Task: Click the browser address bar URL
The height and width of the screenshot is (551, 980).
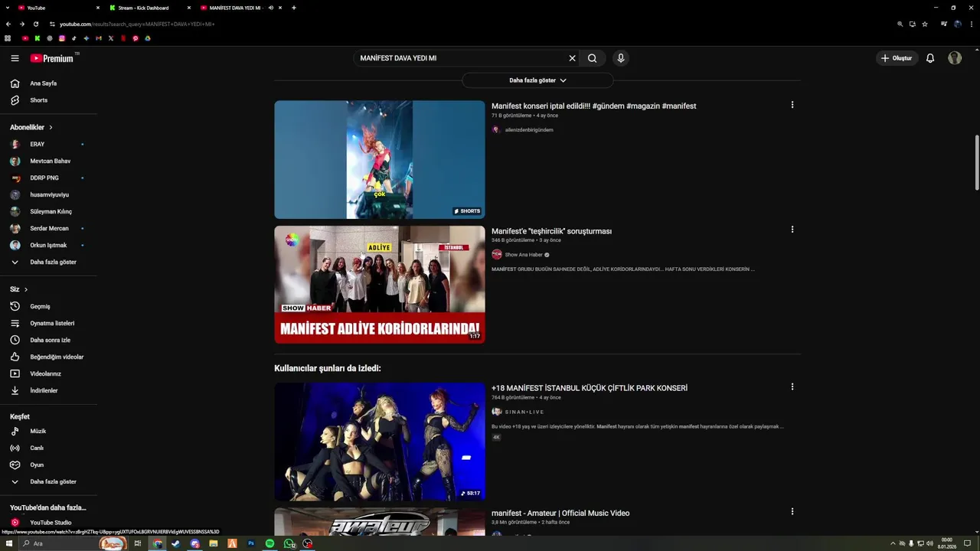Action: pyautogui.click(x=137, y=24)
